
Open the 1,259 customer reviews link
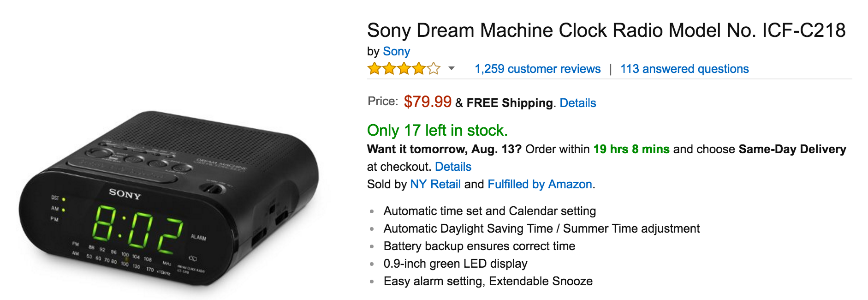(x=537, y=69)
